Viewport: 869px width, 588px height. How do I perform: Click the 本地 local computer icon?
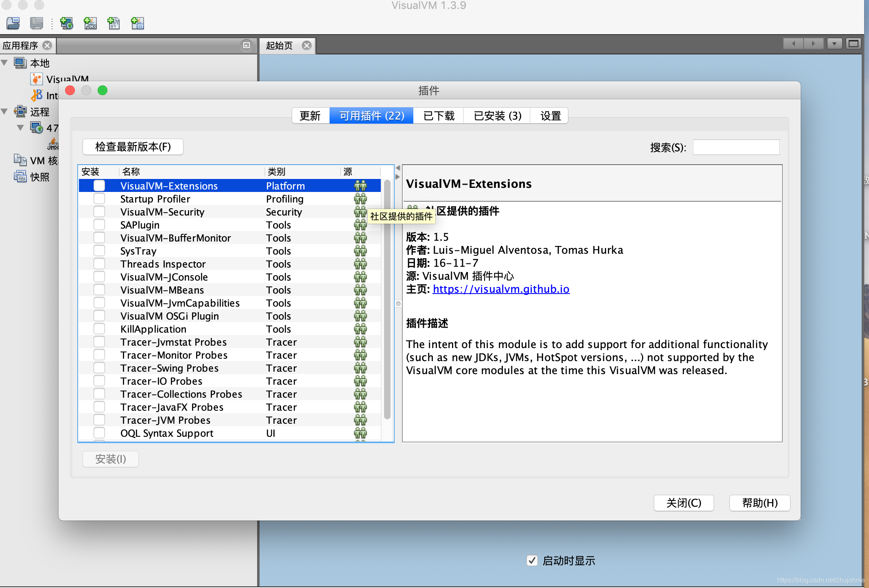pyautogui.click(x=20, y=63)
